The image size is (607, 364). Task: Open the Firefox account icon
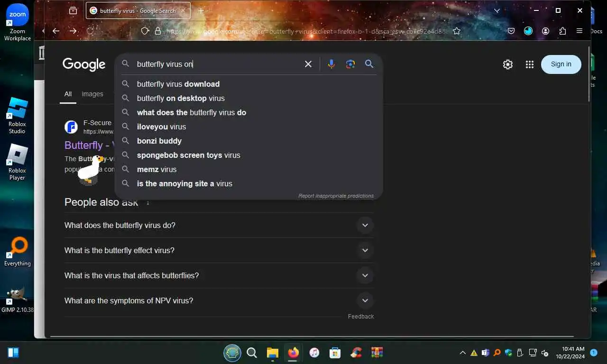tap(545, 31)
